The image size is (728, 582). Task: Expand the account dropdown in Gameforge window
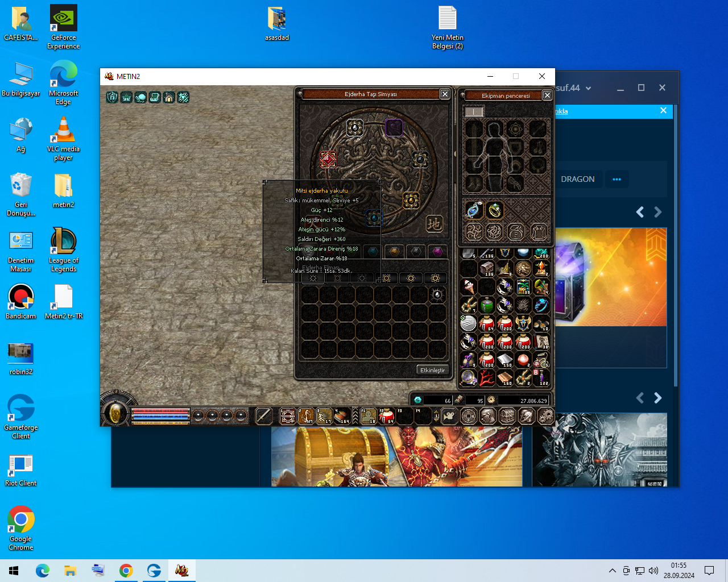point(588,88)
